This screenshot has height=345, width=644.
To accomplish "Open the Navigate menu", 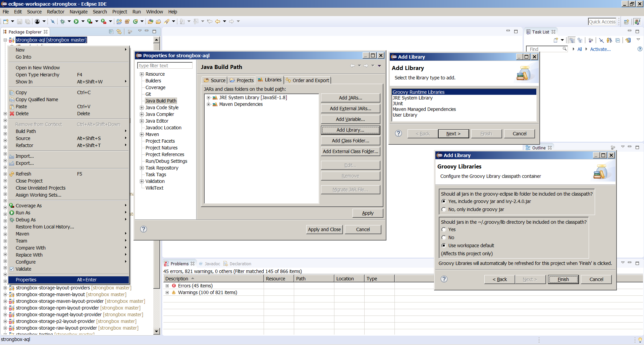I will pos(78,12).
